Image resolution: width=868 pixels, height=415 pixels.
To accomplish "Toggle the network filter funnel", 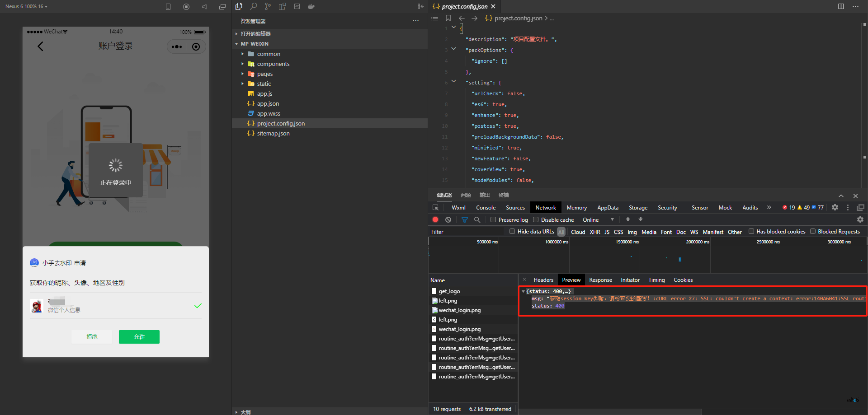I will coord(465,219).
